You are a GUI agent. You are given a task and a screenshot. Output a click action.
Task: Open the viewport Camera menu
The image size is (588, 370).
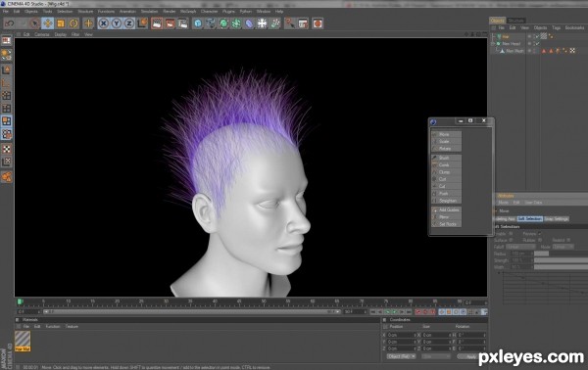pyautogui.click(x=42, y=34)
